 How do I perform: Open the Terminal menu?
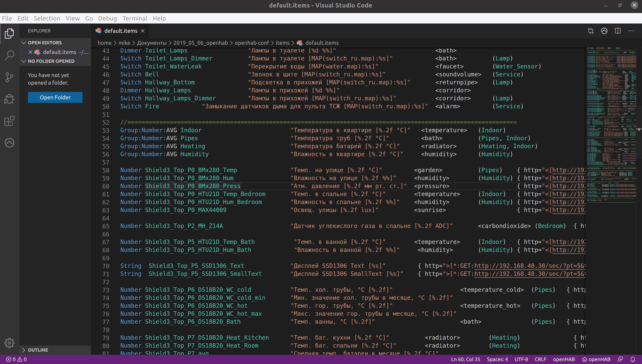[135, 18]
